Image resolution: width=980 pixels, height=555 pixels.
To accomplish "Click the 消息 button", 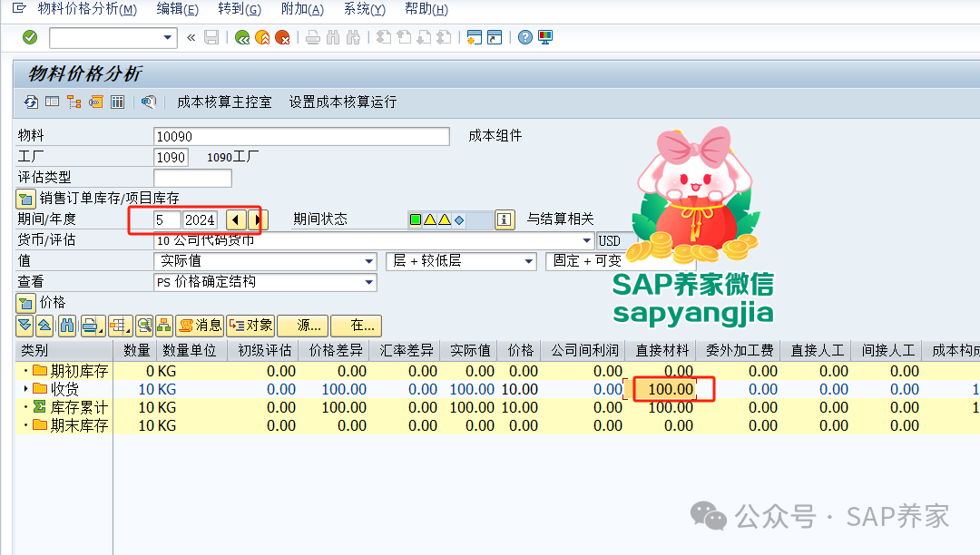I will [200, 326].
